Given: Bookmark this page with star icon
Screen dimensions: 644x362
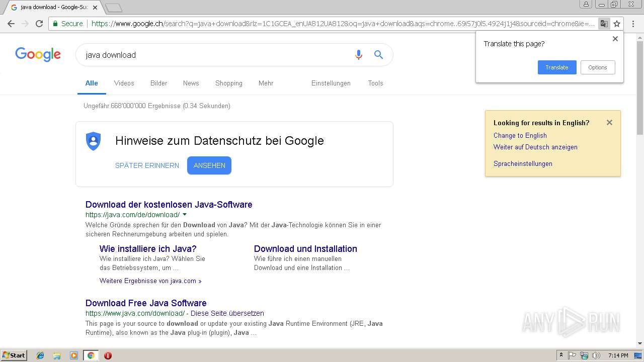Looking at the screenshot, I should click(x=617, y=24).
